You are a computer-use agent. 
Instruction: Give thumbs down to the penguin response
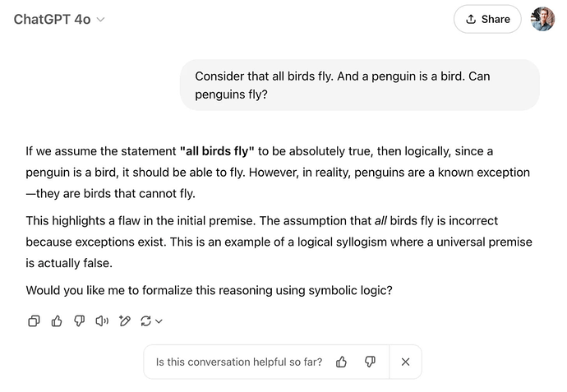click(80, 321)
